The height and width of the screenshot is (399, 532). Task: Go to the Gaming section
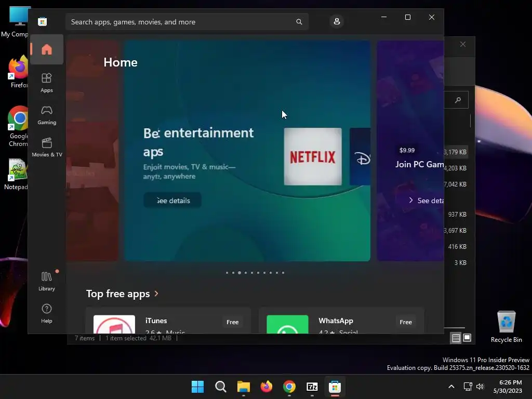[x=46, y=115]
